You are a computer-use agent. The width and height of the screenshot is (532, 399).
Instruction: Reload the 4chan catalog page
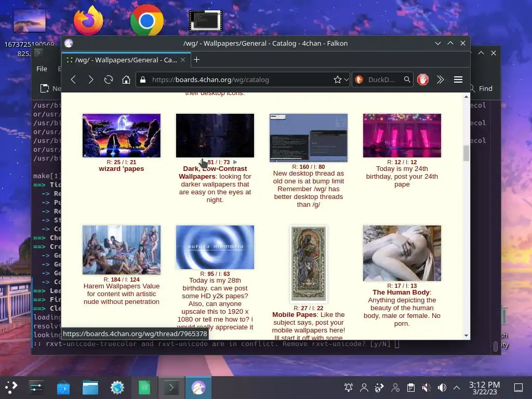click(109, 79)
